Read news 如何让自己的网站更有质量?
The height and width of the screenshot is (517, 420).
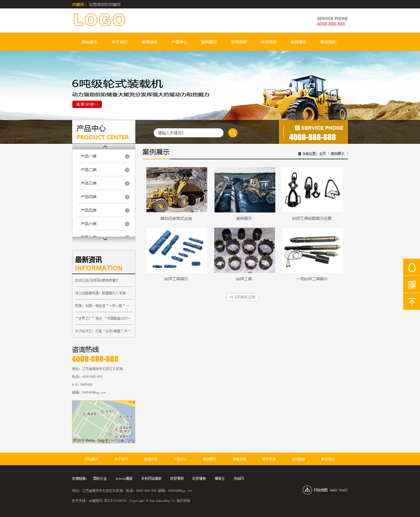[96, 281]
